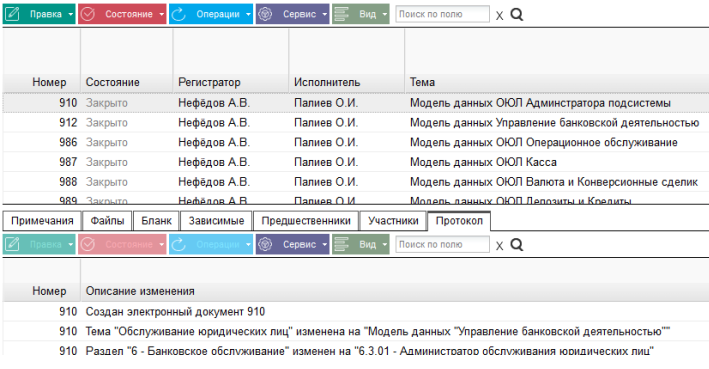Switch to the Файлы tab
Screen dimensions: 709x369
pos(107,221)
